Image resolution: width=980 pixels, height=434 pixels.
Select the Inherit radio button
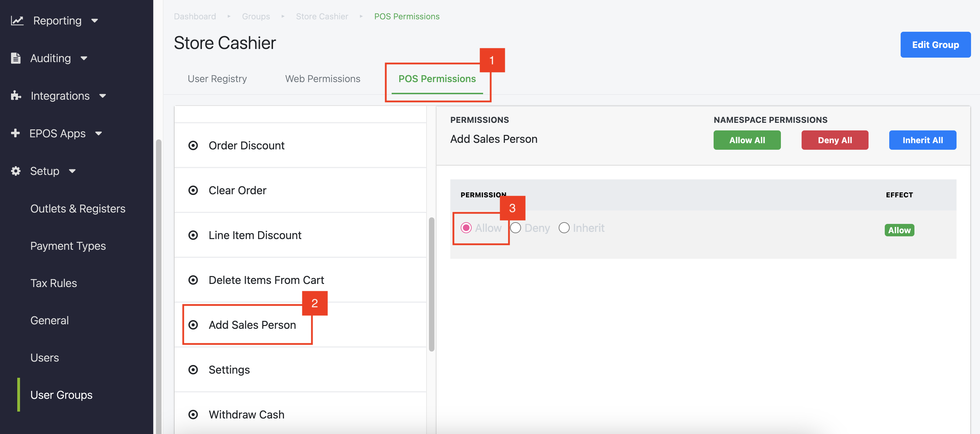coord(564,228)
